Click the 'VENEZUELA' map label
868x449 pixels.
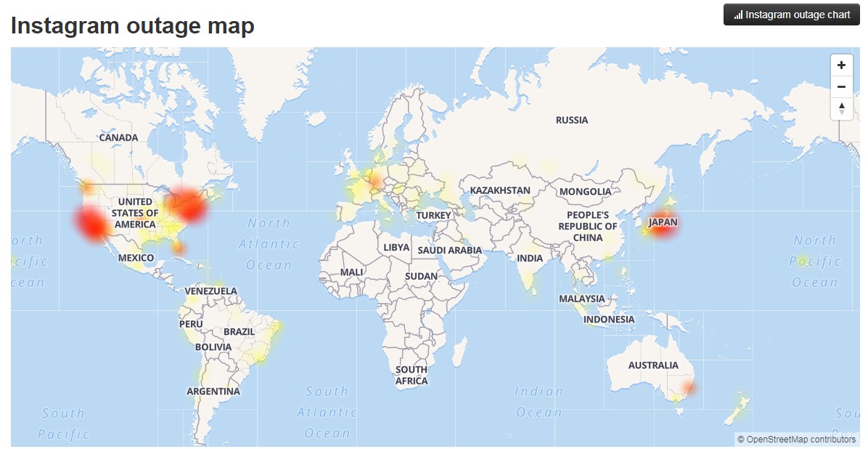[210, 291]
